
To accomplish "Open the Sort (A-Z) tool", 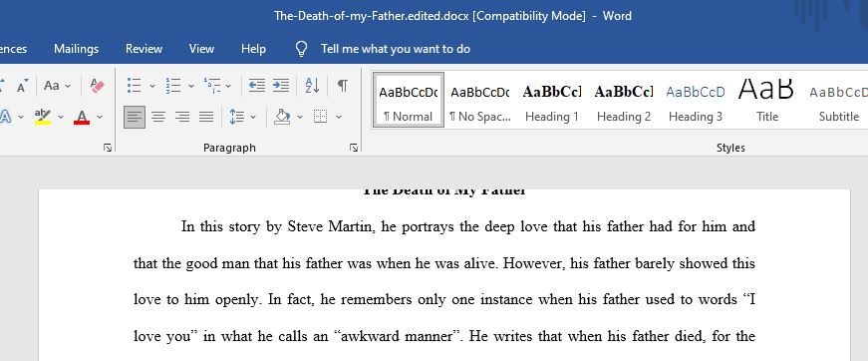I will [312, 86].
